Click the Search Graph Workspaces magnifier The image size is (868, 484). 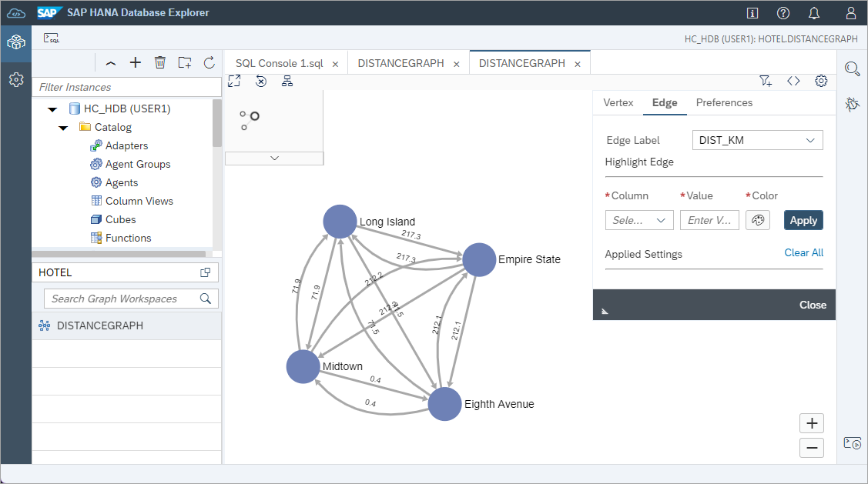pos(206,299)
